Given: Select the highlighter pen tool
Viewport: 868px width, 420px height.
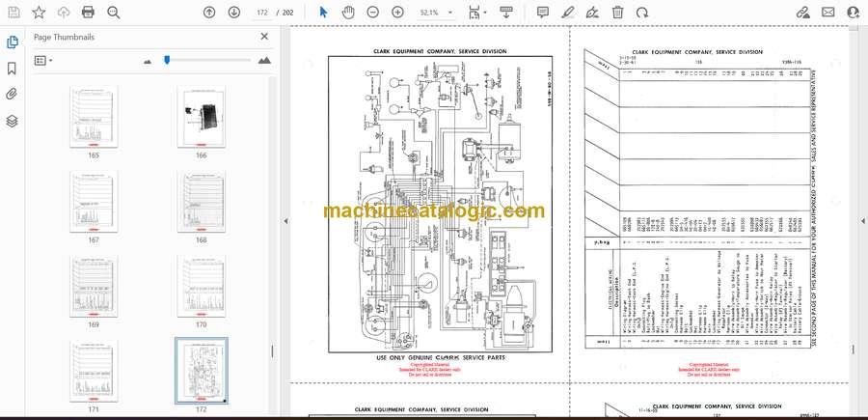Looking at the screenshot, I should coord(568,13).
